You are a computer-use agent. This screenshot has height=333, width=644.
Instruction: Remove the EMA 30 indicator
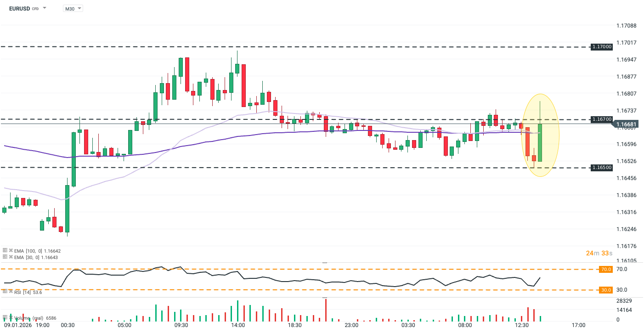(x=11, y=257)
